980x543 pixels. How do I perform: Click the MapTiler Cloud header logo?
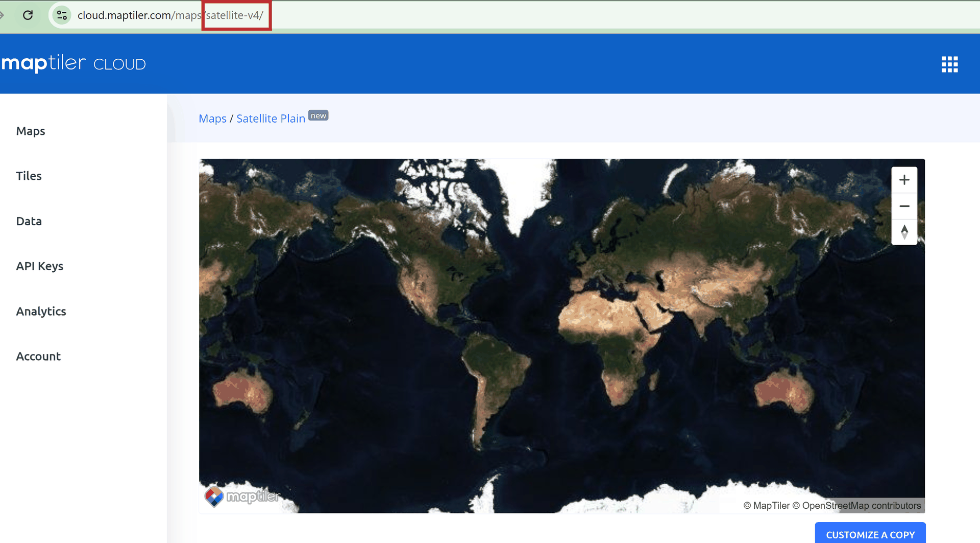pyautogui.click(x=73, y=63)
